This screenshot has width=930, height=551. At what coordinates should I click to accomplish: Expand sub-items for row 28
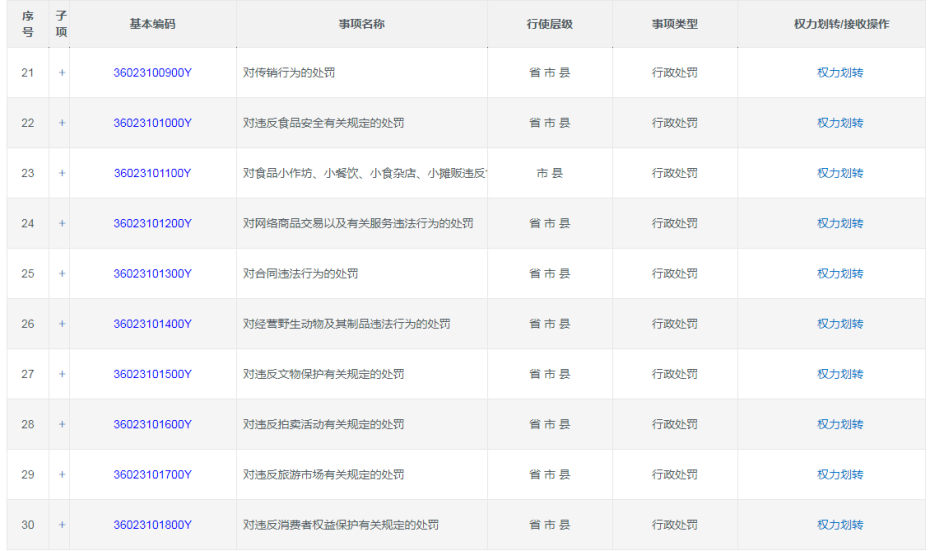[62, 424]
